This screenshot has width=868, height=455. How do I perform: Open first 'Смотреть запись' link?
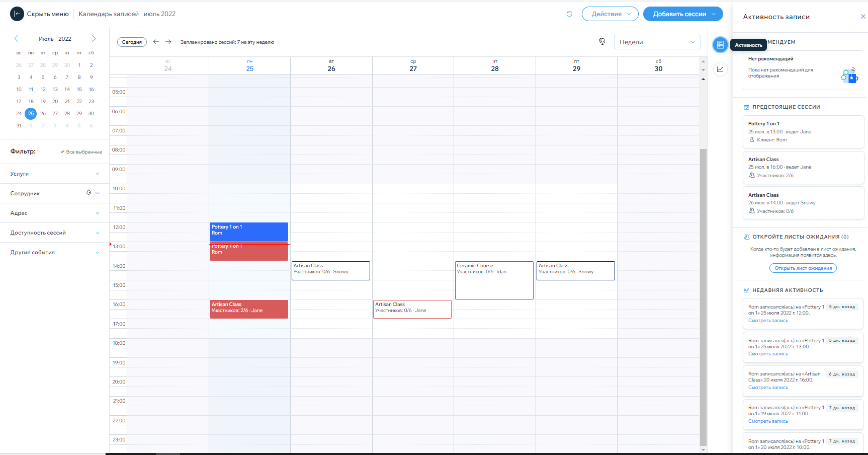click(x=768, y=321)
